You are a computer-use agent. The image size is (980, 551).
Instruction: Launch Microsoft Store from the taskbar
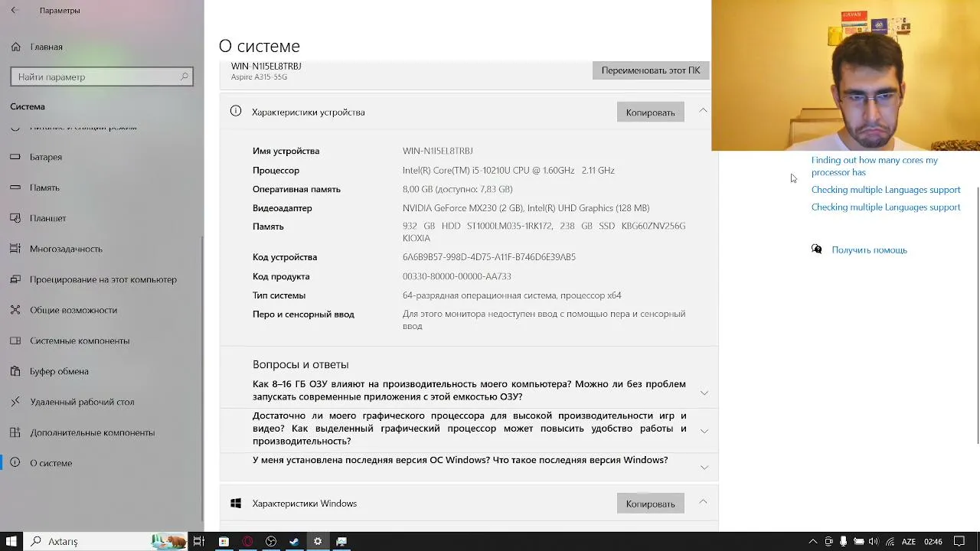(224, 541)
